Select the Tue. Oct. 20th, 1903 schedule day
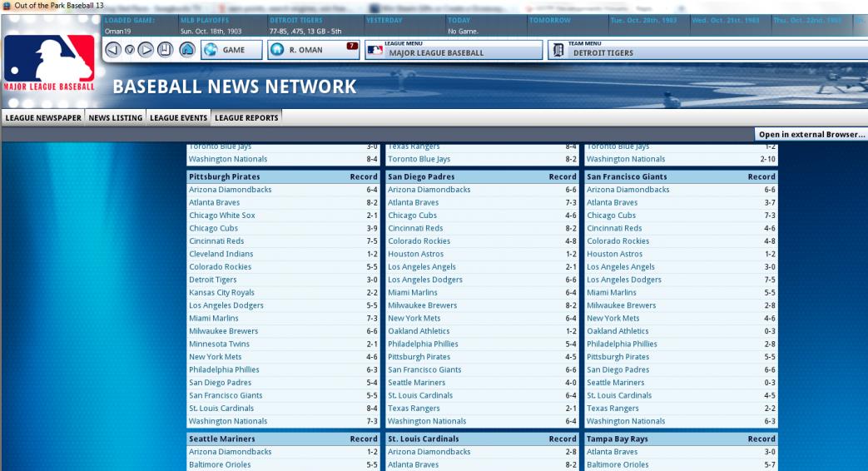Viewport: 868px width, 471px height. point(648,26)
